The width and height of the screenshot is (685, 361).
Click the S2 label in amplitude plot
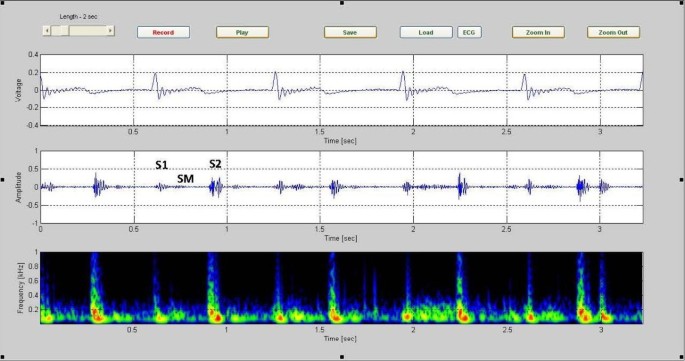point(215,164)
